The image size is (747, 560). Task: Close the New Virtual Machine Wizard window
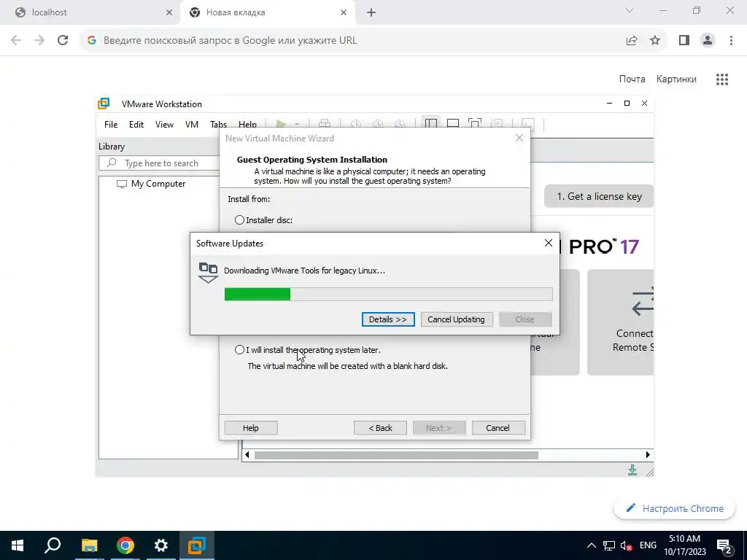[x=519, y=138]
